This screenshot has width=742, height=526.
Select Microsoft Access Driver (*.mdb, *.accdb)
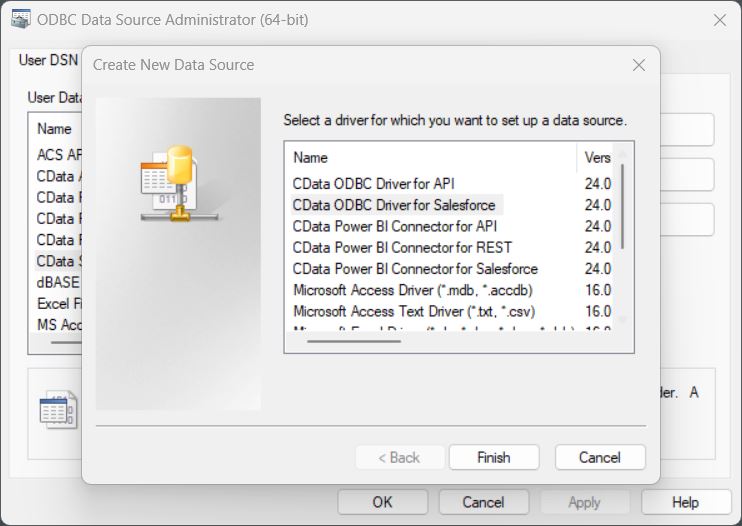pos(412,290)
